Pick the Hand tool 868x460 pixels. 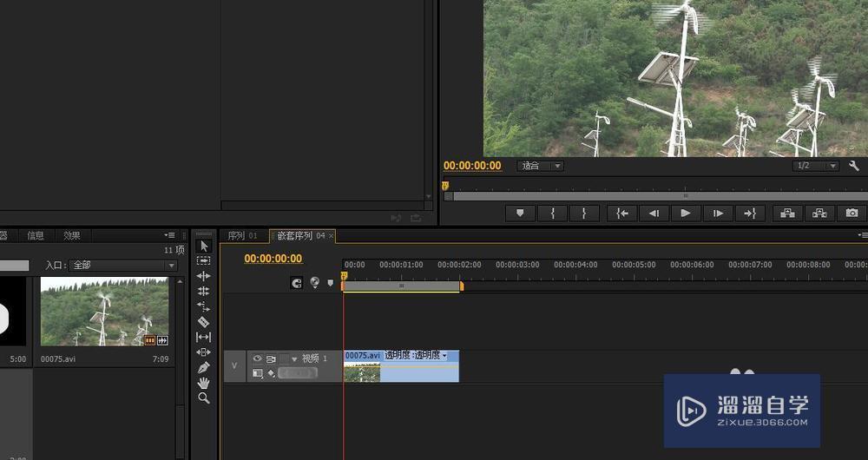pos(204,383)
